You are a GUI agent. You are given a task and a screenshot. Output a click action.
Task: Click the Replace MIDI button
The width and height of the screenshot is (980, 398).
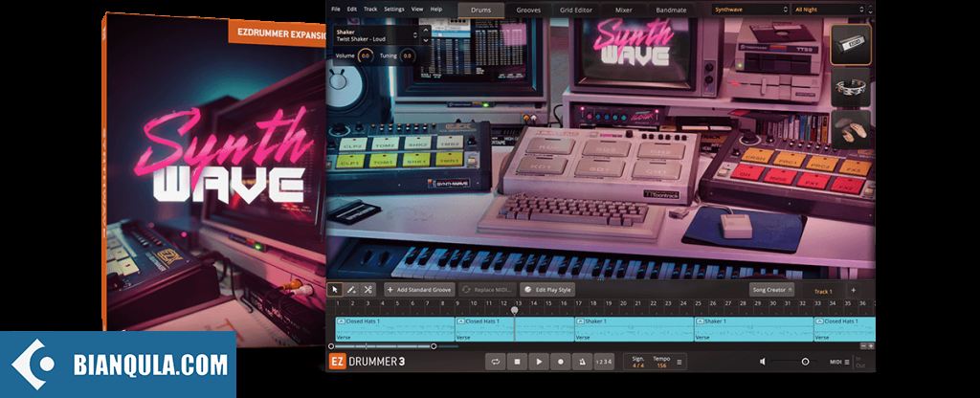click(x=487, y=290)
